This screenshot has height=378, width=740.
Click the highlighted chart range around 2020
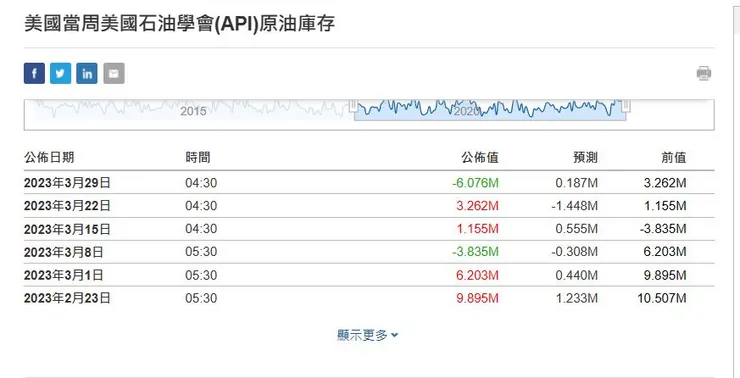pos(490,110)
